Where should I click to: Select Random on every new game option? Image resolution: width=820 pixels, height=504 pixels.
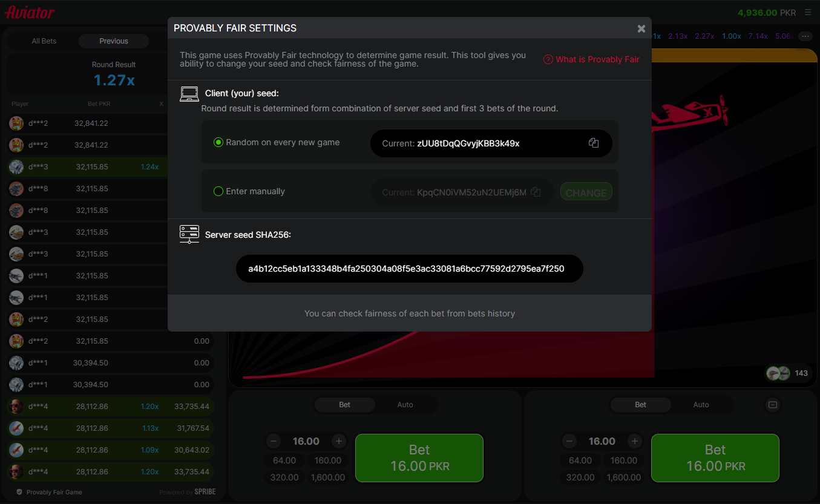[219, 143]
